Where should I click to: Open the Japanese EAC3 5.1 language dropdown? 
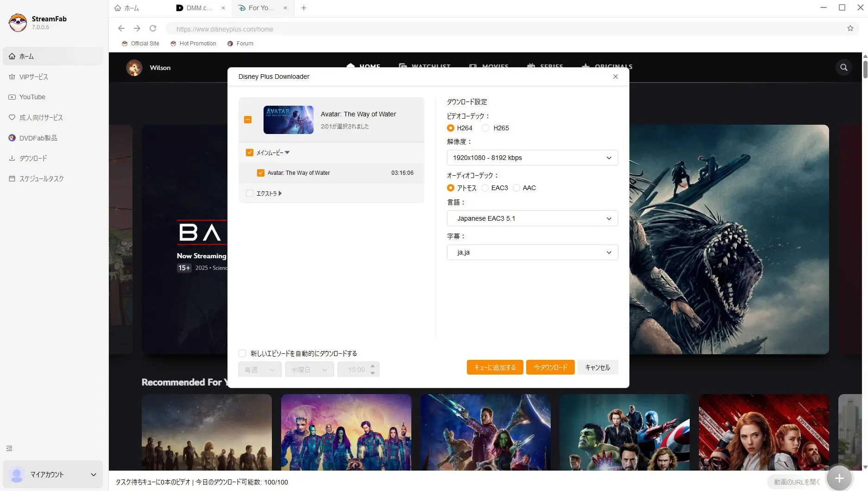point(532,218)
